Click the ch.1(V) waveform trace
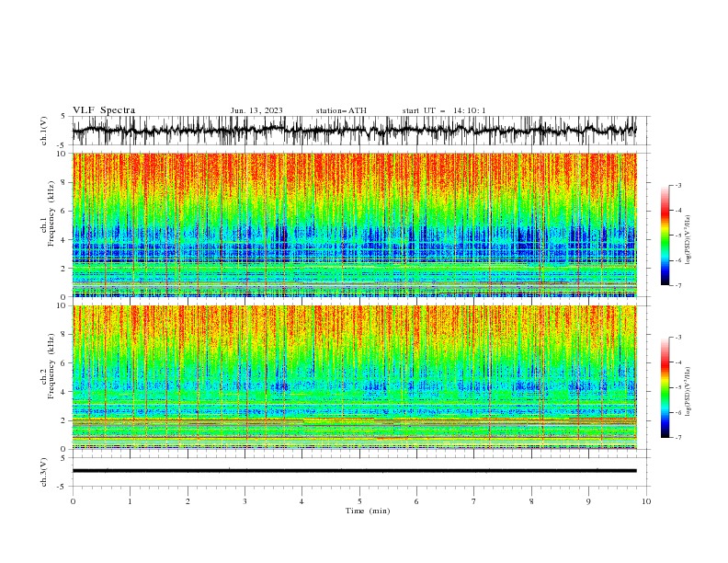 355,131
